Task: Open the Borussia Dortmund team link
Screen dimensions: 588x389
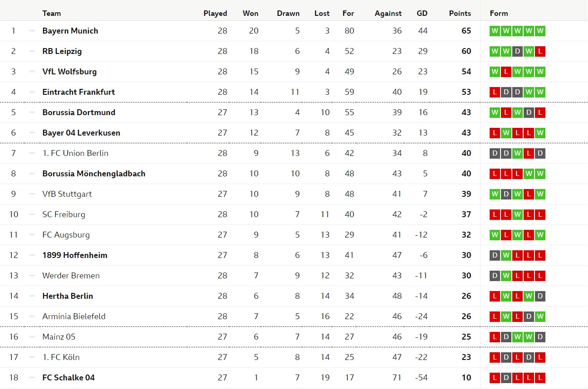Action: [x=79, y=112]
